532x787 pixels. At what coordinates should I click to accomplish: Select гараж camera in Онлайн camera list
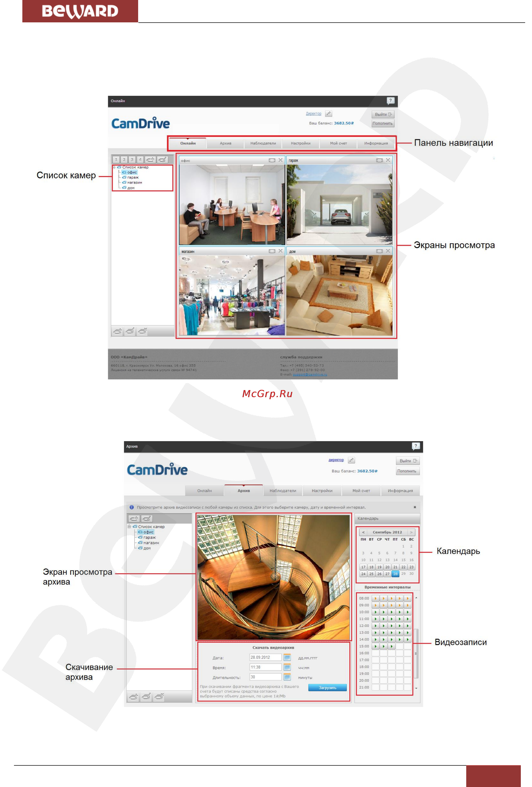click(133, 177)
